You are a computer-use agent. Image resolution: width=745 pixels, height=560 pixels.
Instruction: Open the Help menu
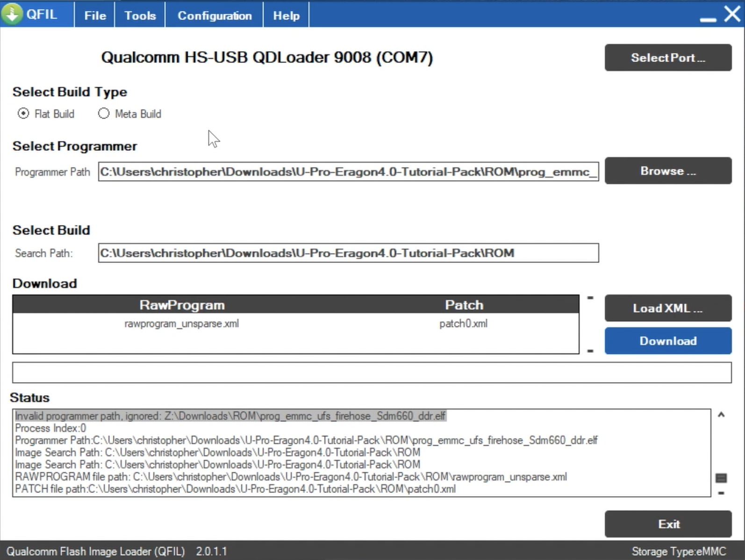tap(286, 15)
